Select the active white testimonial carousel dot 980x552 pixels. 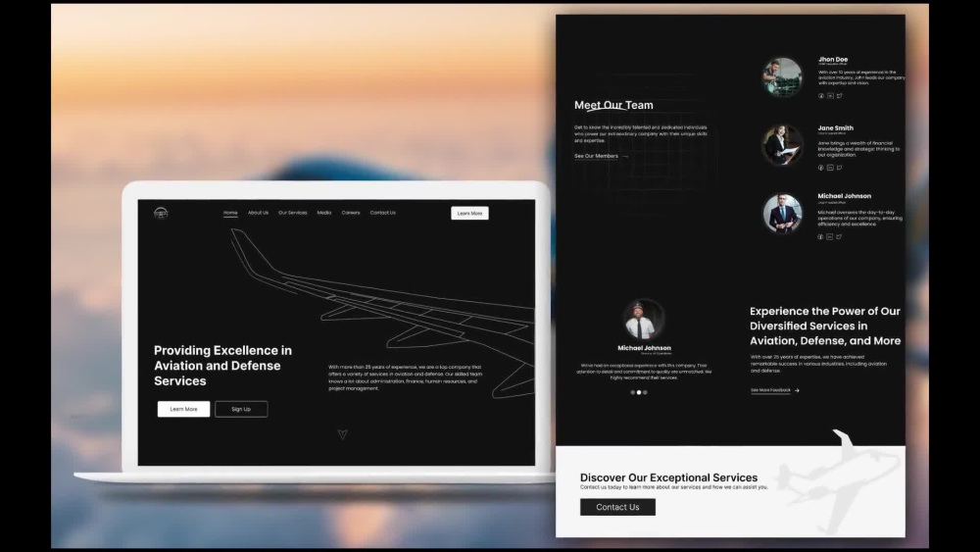point(639,392)
